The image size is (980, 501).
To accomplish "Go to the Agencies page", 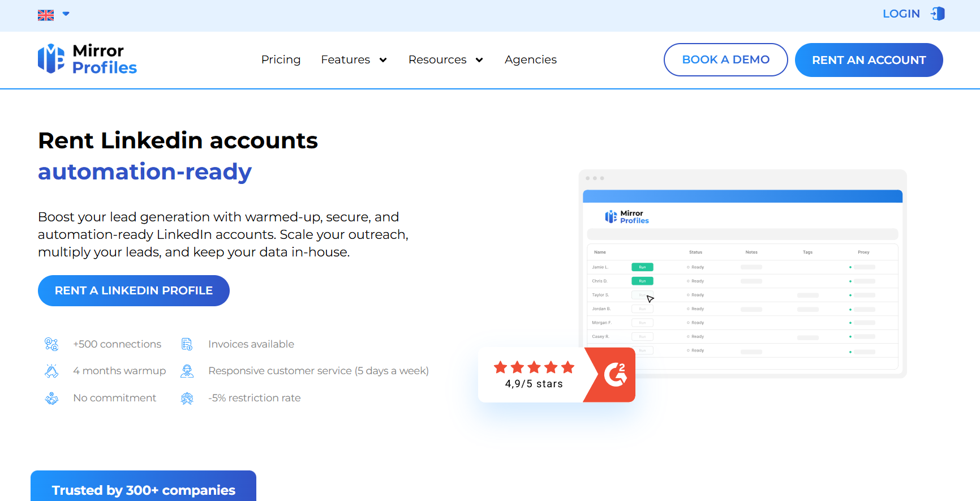I will click(x=530, y=59).
